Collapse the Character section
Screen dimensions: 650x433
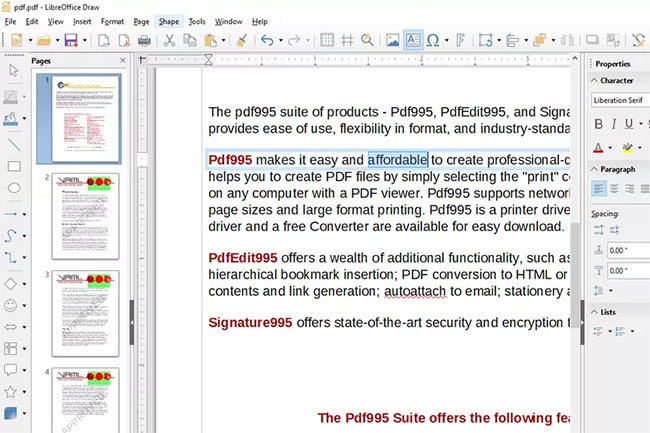coord(594,80)
